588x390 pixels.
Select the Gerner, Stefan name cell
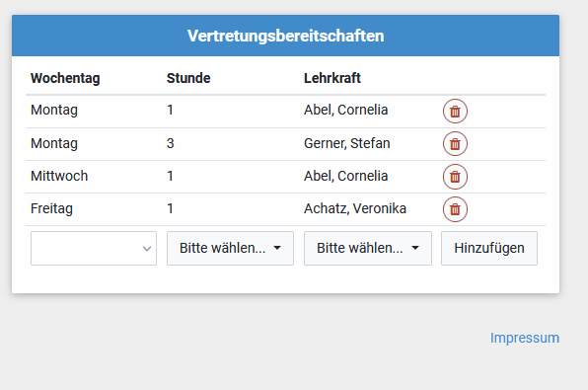pyautogui.click(x=347, y=143)
